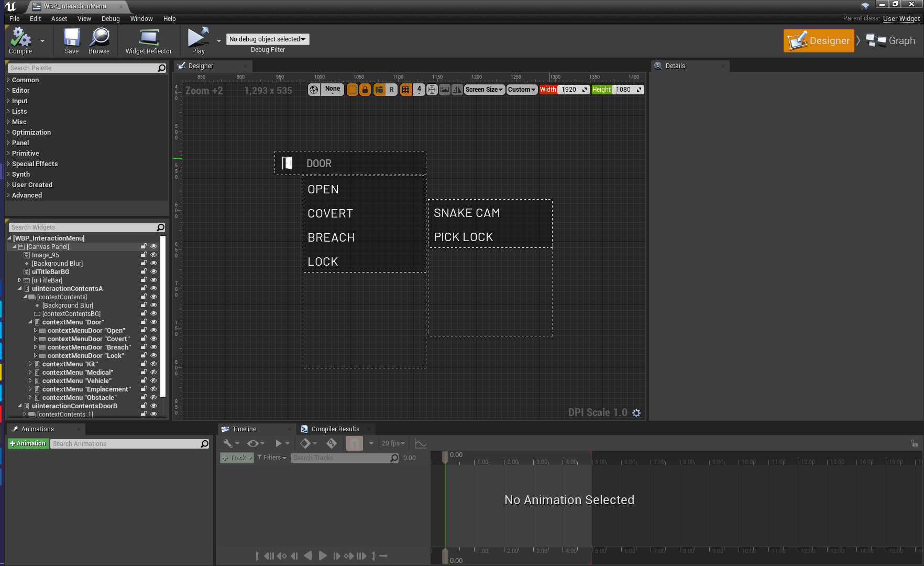Click the Compile toolbar icon

tap(20, 41)
